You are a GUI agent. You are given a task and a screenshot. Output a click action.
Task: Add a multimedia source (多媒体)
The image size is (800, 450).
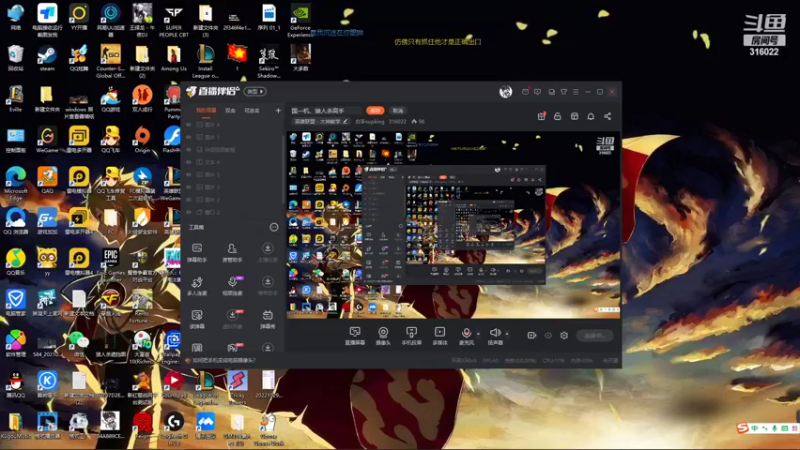[x=440, y=336]
